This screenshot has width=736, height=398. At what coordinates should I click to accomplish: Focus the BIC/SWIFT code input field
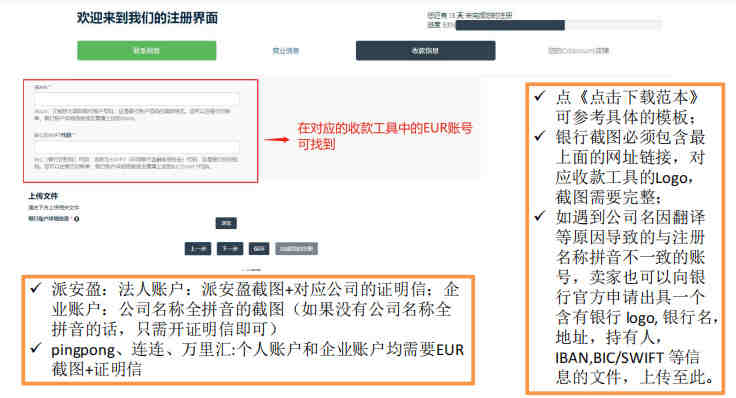pyautogui.click(x=136, y=147)
